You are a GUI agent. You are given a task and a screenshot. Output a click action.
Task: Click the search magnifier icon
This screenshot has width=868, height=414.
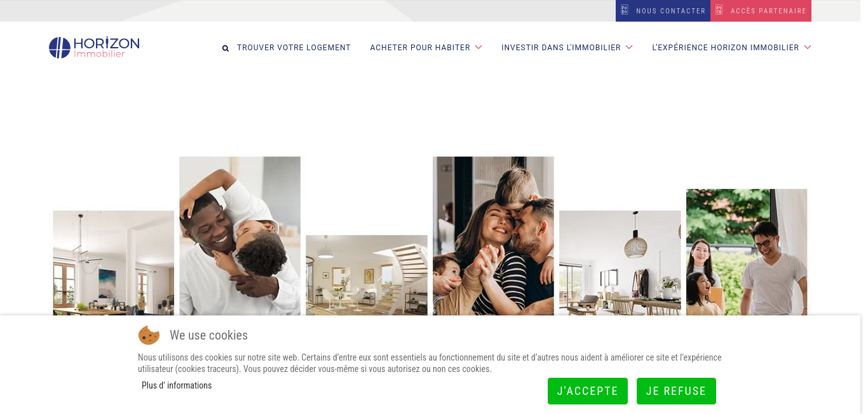[226, 48]
